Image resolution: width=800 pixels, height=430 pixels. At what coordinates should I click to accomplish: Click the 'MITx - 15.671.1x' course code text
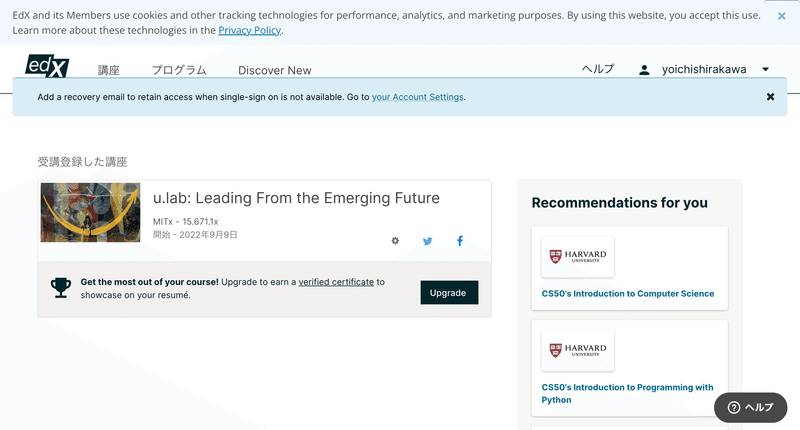point(186,222)
